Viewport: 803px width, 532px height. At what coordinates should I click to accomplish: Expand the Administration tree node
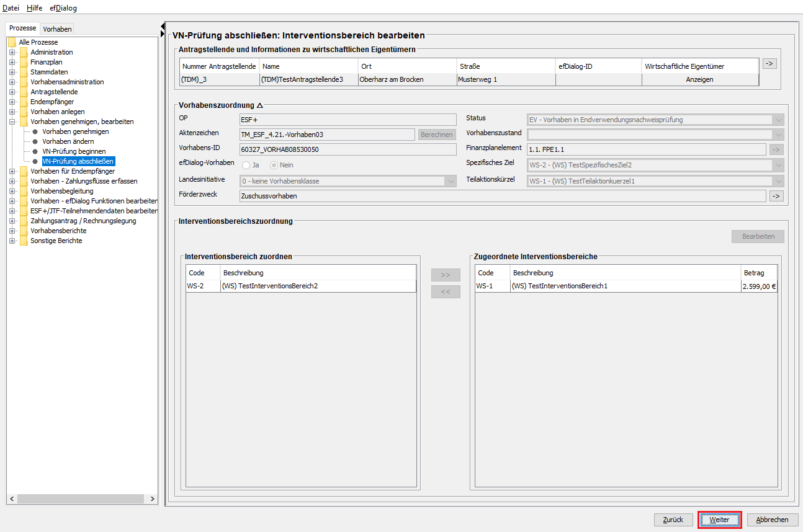point(12,52)
